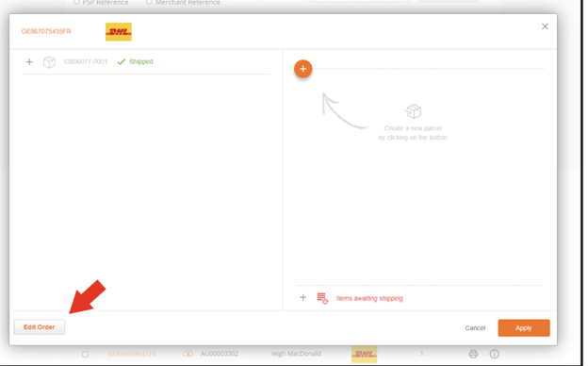Viewport: 588px width, 366px height.
Task: Click the parcel box icon beside 13806077-0001
Action: click(49, 62)
